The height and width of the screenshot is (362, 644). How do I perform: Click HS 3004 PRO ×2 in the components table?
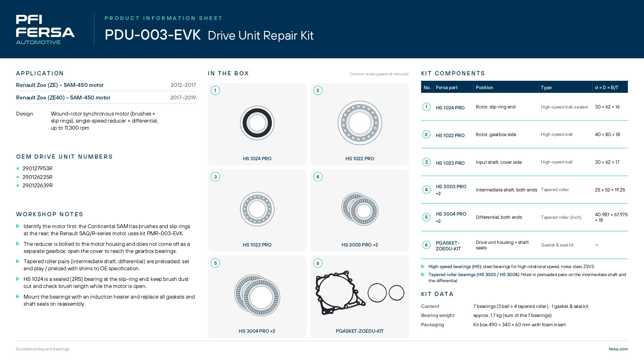[451, 217]
